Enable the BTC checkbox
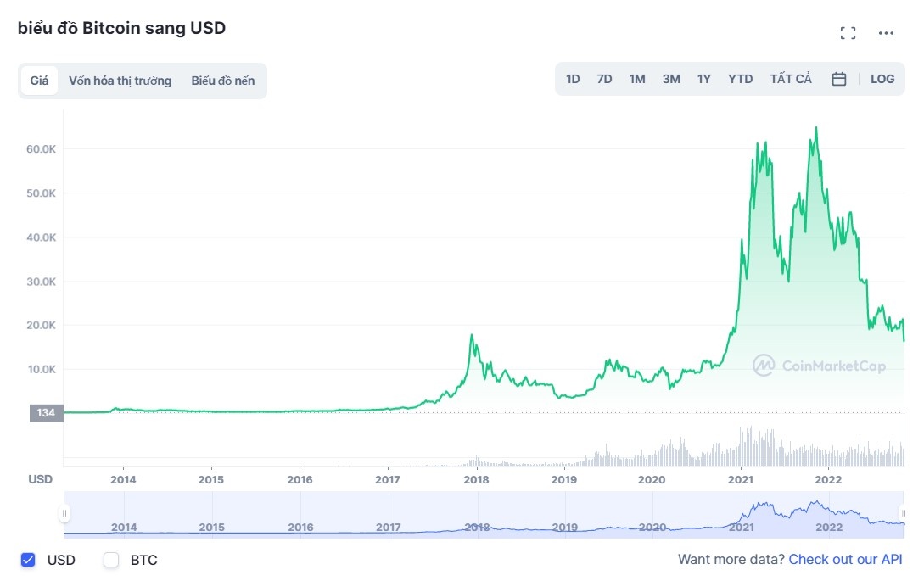The width and height of the screenshot is (924, 581). tap(111, 560)
